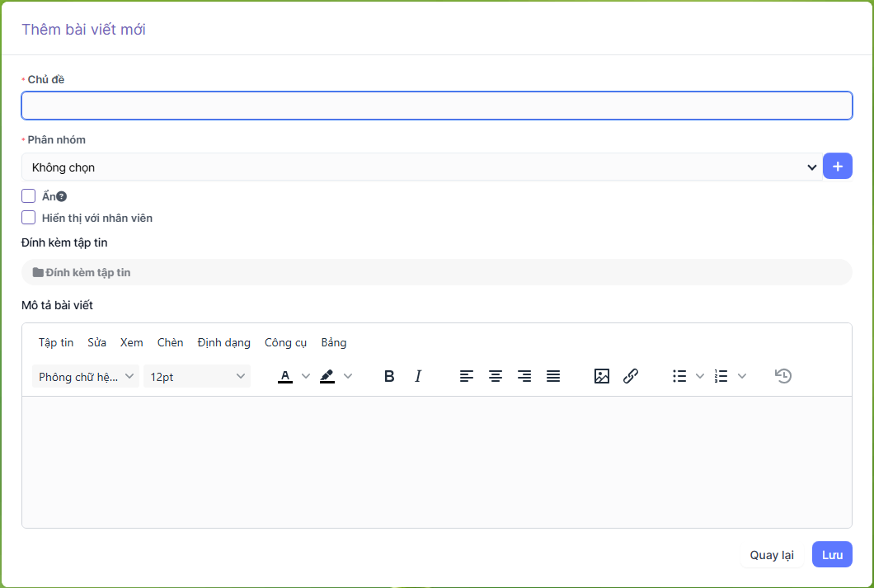
Task: Insert a hyperlink
Action: click(631, 376)
